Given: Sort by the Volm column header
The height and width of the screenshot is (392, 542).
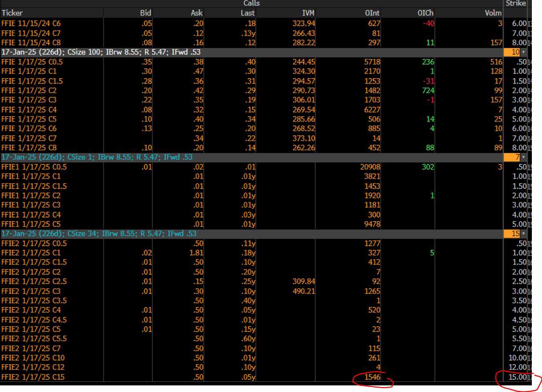Looking at the screenshot, I should pyautogui.click(x=493, y=13).
